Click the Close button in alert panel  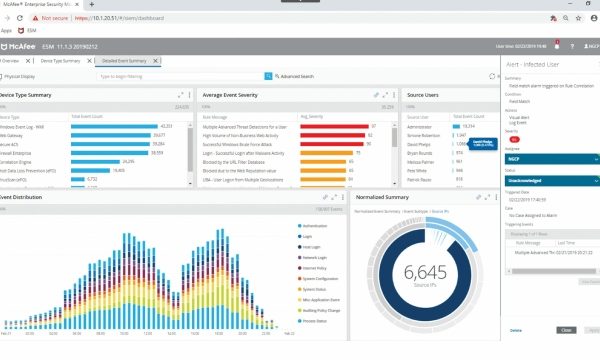click(x=566, y=330)
